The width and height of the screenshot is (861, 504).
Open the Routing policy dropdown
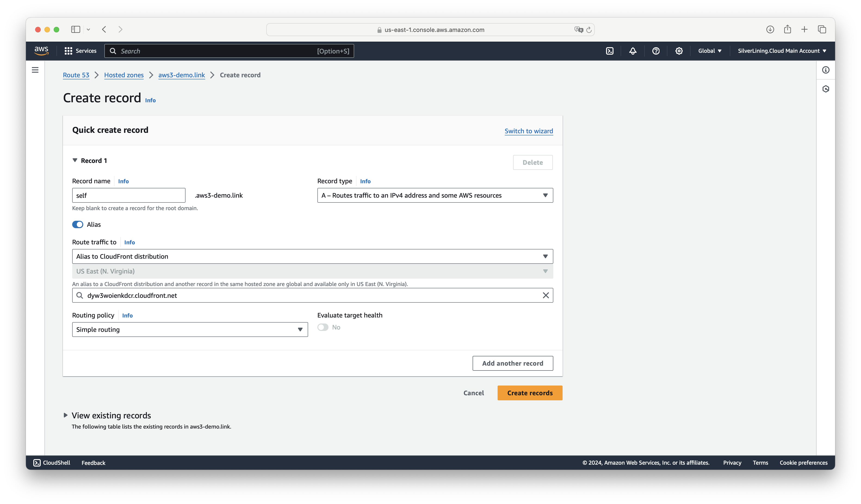190,329
